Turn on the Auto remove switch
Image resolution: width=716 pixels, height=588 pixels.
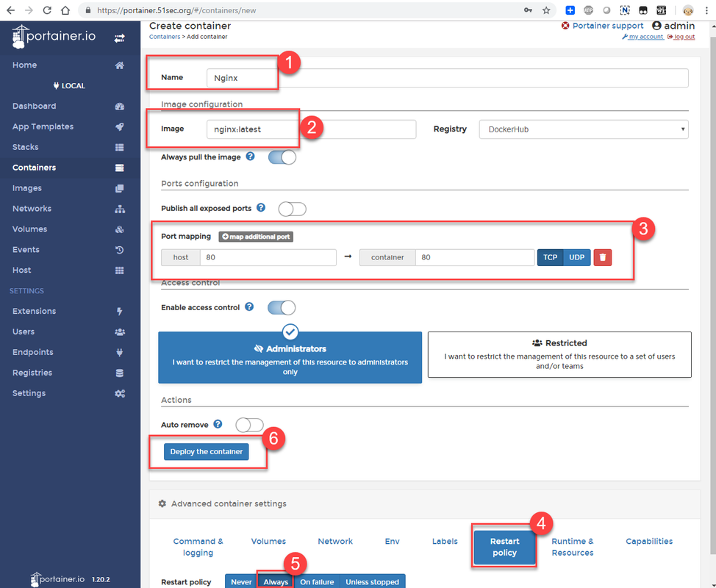click(x=249, y=425)
